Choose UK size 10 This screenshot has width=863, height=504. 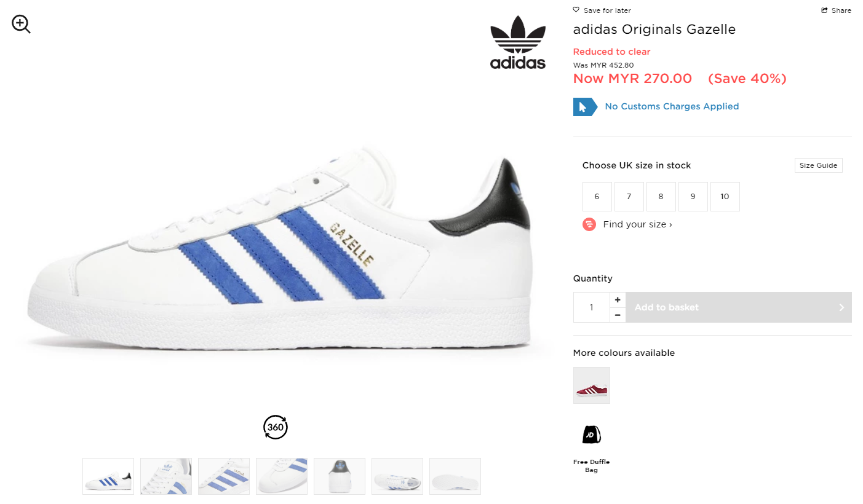click(x=725, y=197)
